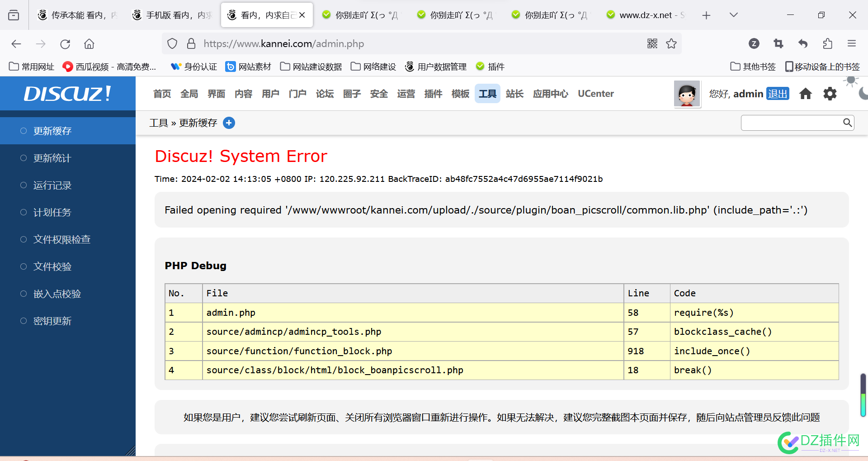Open the 网站素材 bookmark
Screen dimensions: 868x461
pos(248,67)
